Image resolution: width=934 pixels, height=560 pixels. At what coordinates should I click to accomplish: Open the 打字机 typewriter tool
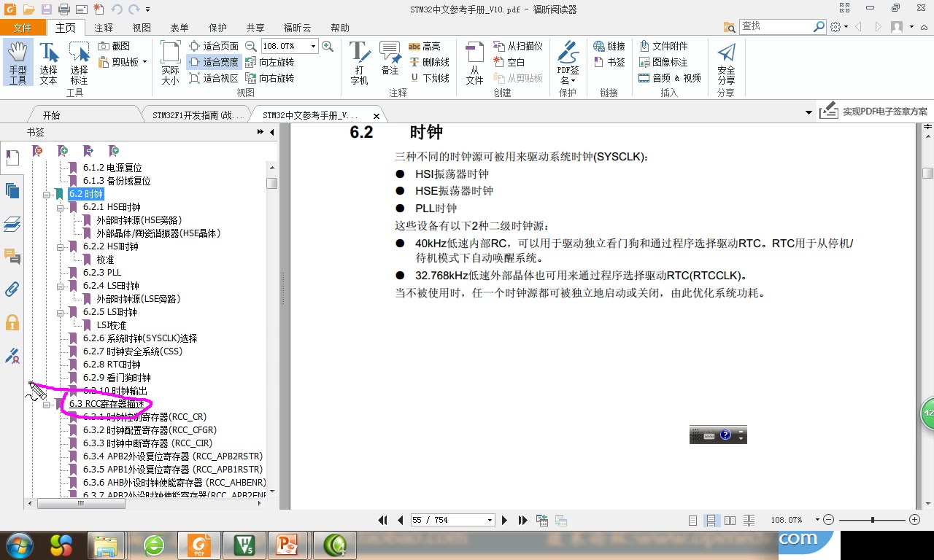click(359, 61)
